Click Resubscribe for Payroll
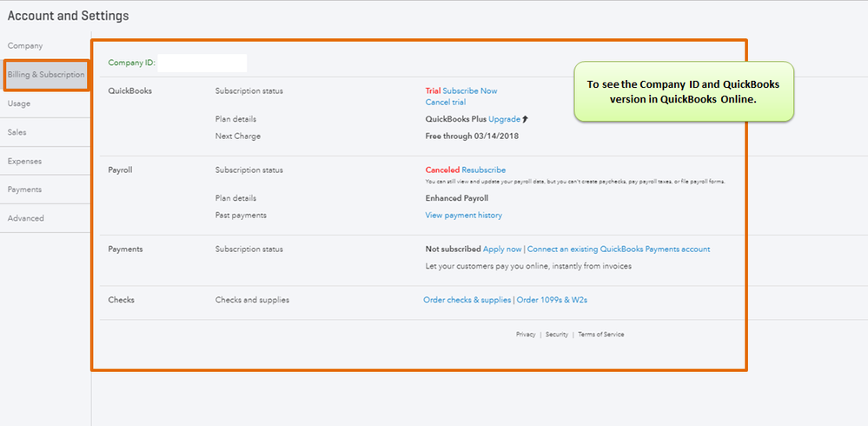868x426 pixels. coord(483,170)
